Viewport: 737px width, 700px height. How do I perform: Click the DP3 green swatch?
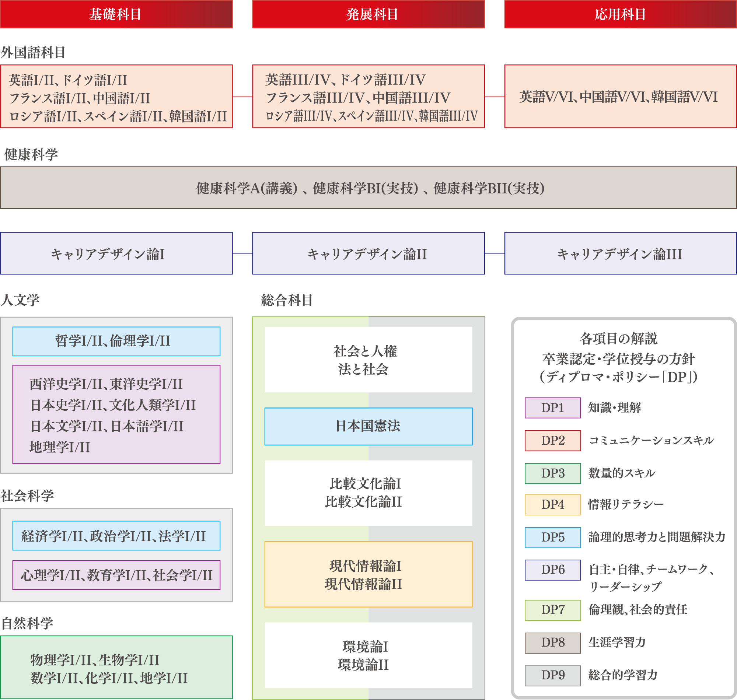(553, 473)
